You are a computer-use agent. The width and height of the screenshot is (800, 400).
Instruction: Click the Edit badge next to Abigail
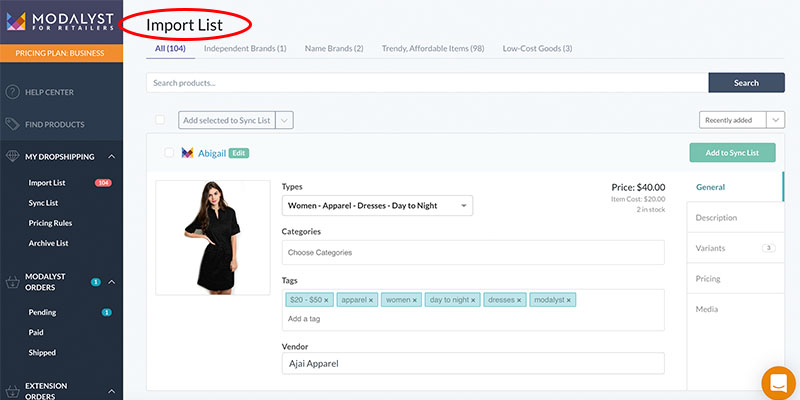[x=239, y=153]
